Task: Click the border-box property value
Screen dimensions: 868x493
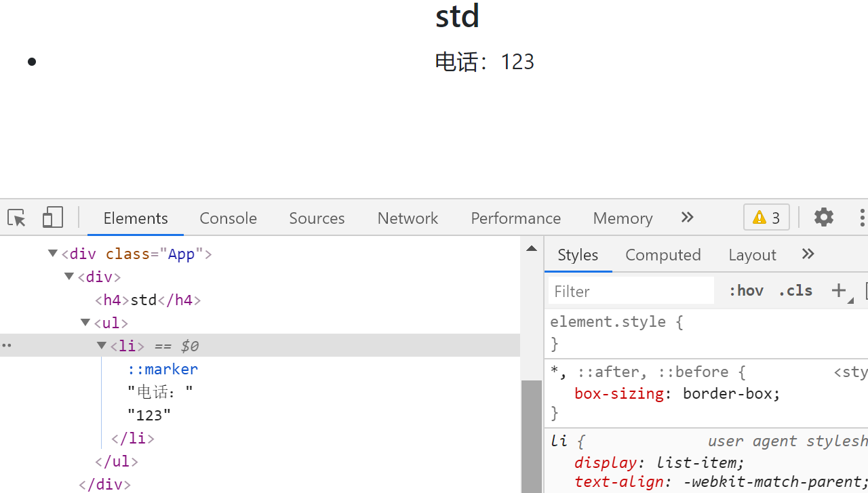Action: [x=728, y=393]
